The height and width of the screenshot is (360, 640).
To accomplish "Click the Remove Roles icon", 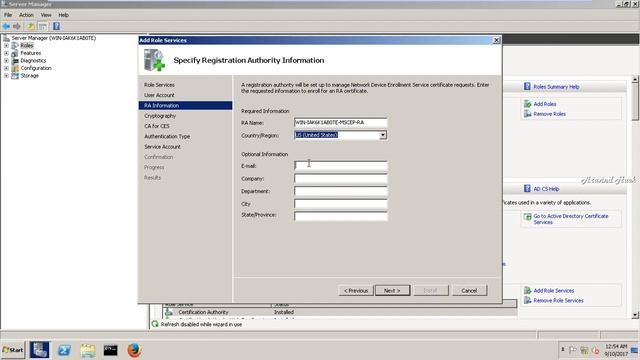I will pos(527,114).
